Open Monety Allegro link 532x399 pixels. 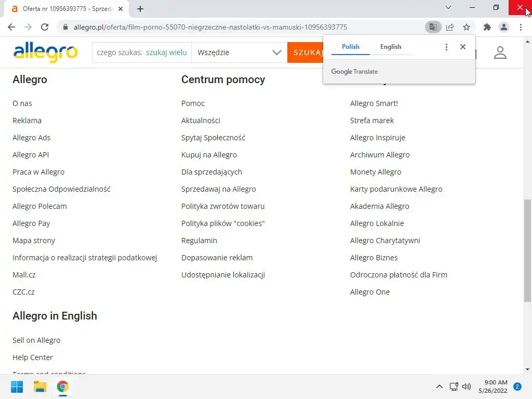pyautogui.click(x=376, y=172)
